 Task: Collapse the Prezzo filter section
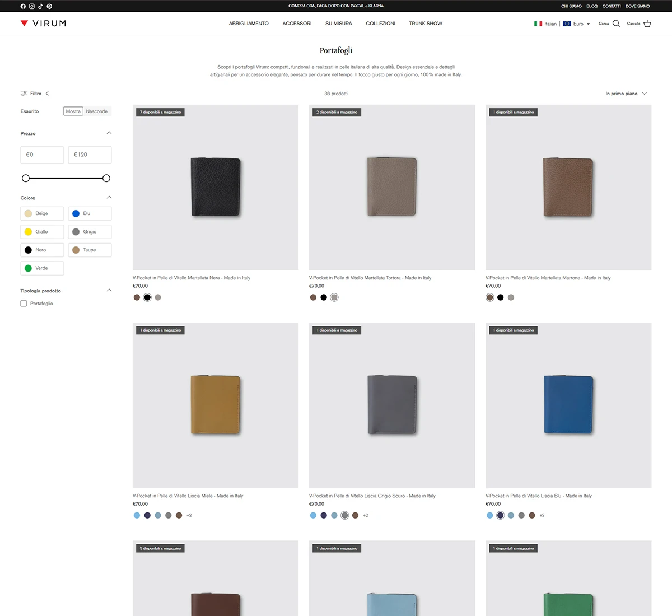click(x=109, y=133)
